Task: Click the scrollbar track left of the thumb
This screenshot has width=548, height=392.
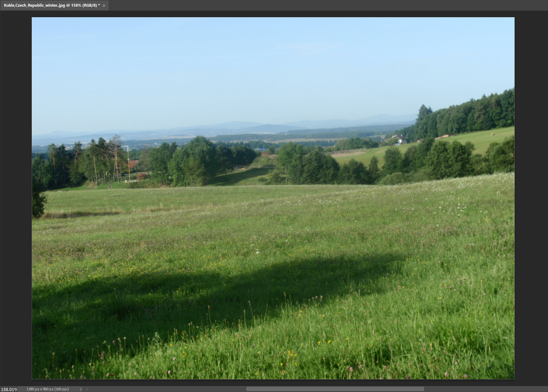Action: [x=167, y=389]
